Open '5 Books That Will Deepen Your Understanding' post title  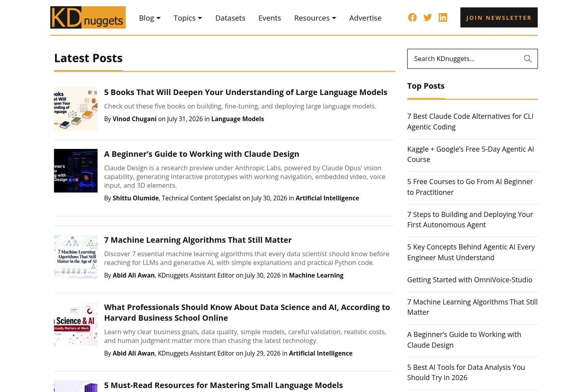245,92
